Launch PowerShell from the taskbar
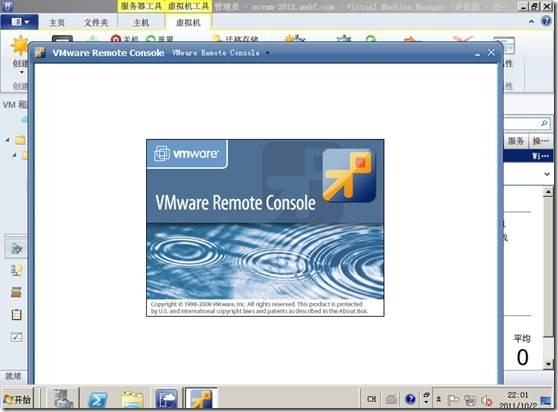The image size is (558, 412). pyautogui.click(x=98, y=400)
